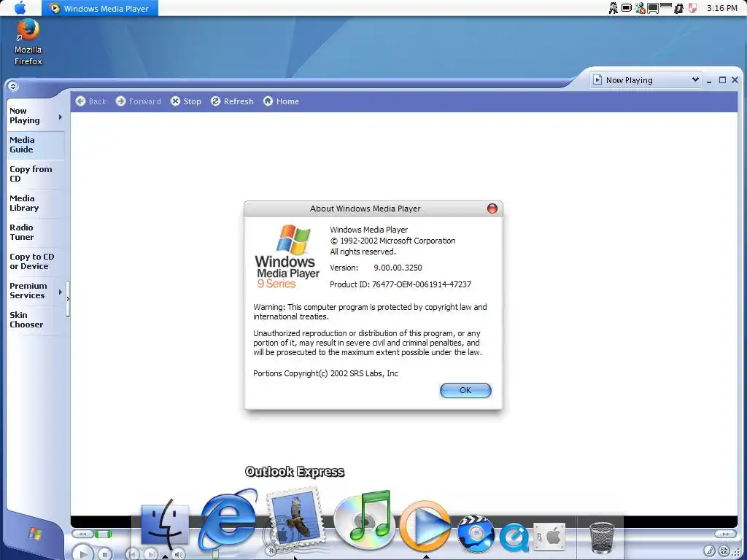Go Back in the Media Guide toolbar

click(x=90, y=101)
